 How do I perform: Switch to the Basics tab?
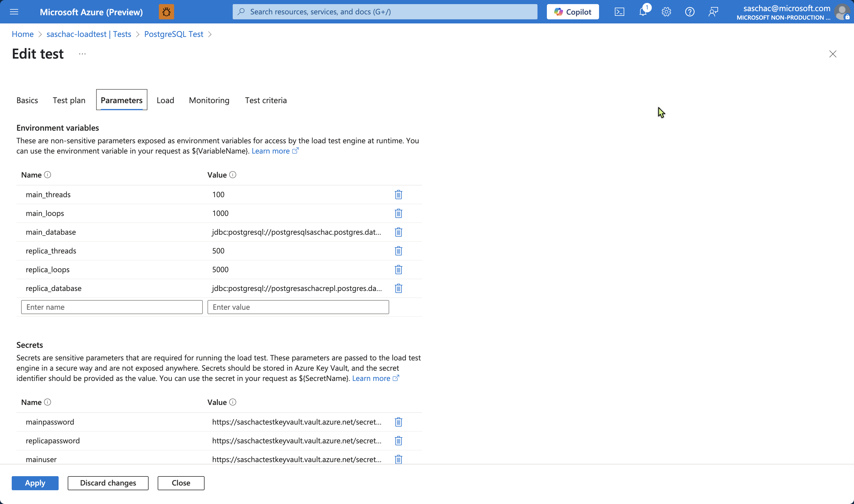click(x=27, y=100)
